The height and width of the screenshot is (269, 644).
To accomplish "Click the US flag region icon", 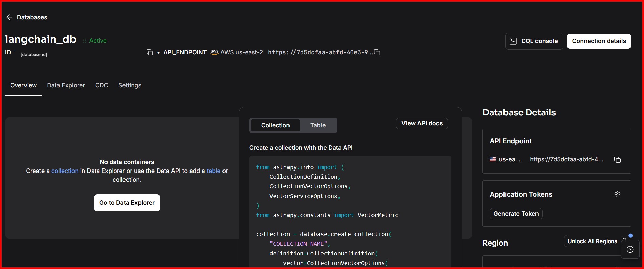I will click(x=493, y=159).
